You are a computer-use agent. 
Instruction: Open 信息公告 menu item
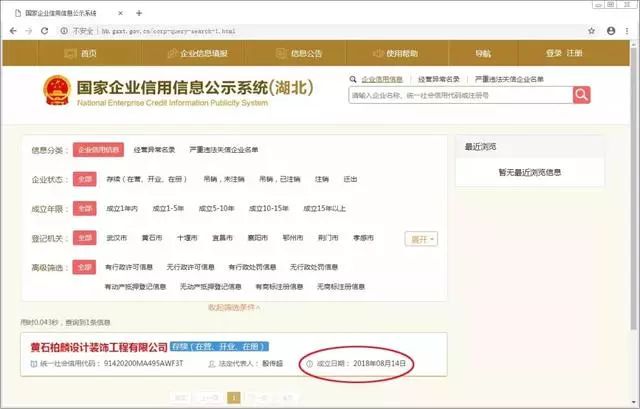300,53
